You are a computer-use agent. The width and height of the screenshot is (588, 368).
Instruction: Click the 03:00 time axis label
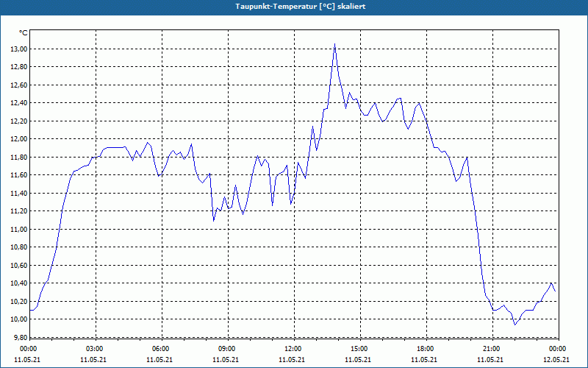click(94, 349)
